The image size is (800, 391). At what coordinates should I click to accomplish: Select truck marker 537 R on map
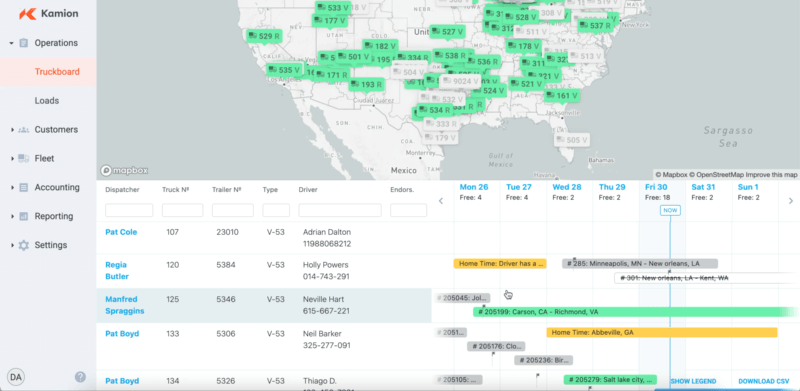(x=595, y=25)
